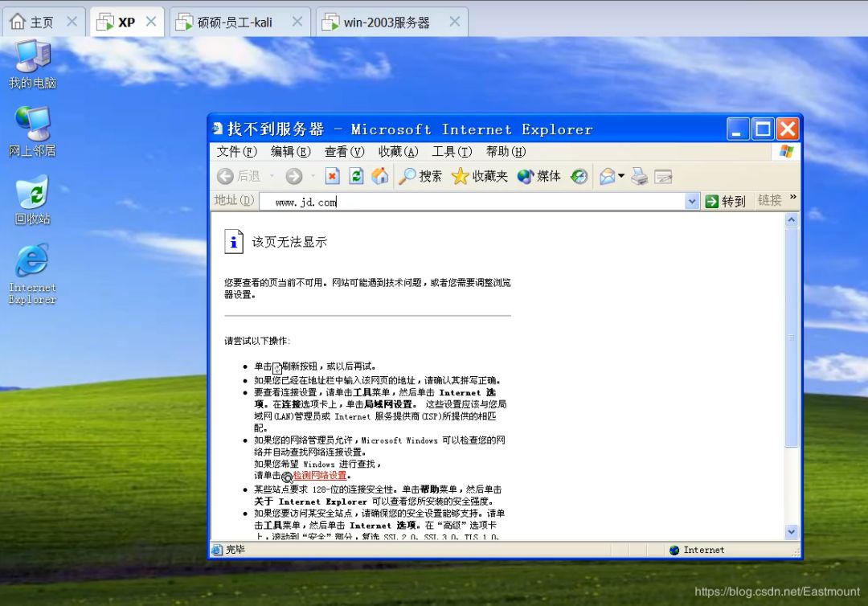Select 回收站 recycle bin icon
This screenshot has width=868, height=606.
click(33, 200)
